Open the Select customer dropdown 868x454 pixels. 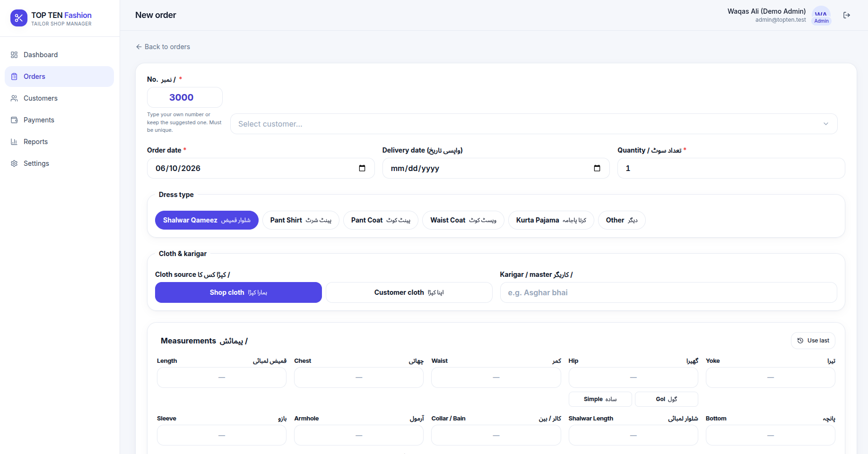(534, 124)
